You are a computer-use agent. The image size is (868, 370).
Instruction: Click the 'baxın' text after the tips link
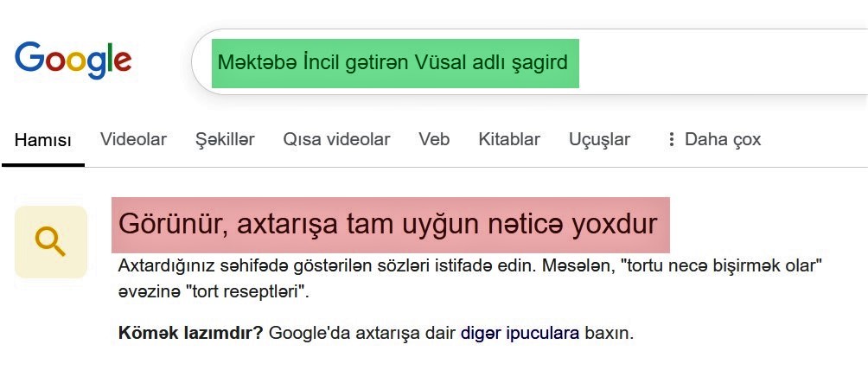click(x=610, y=332)
